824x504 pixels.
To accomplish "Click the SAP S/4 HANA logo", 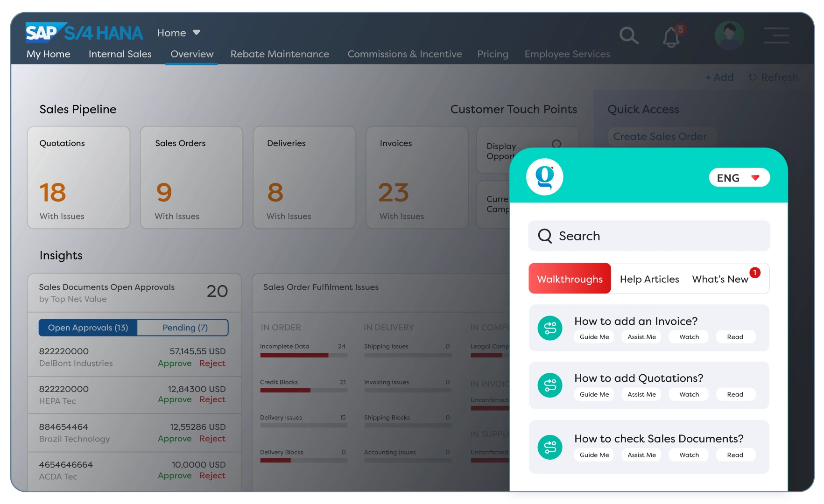I will [x=84, y=33].
